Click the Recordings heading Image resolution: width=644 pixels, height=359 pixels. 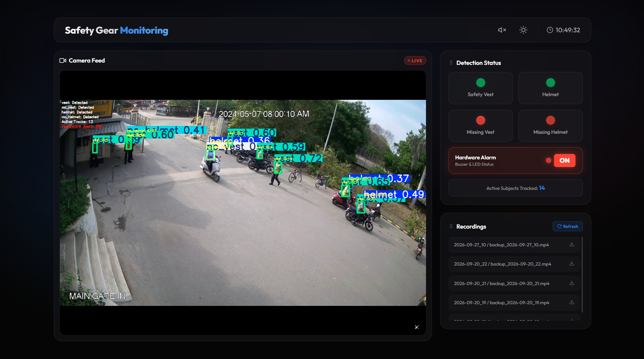point(471,227)
